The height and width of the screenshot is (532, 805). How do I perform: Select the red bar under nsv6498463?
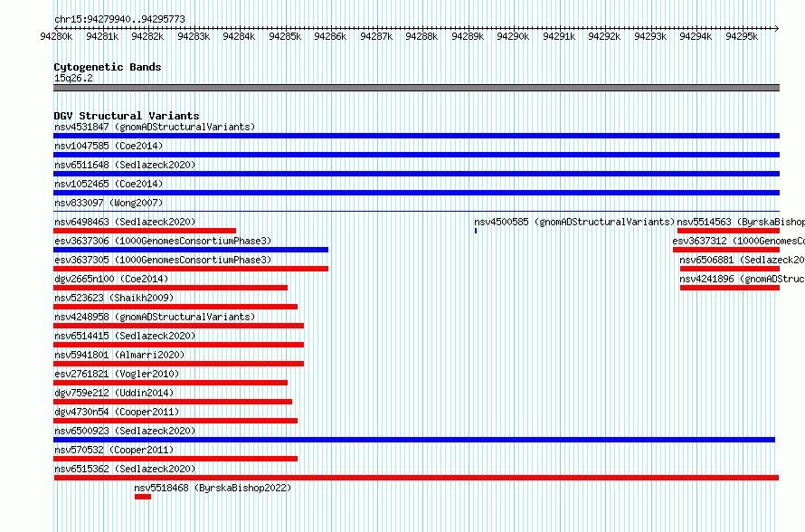(x=145, y=231)
